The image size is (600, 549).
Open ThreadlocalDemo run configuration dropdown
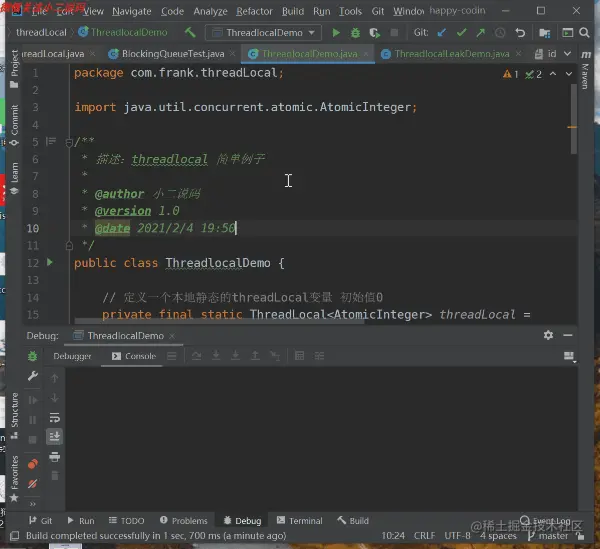tap(264, 33)
